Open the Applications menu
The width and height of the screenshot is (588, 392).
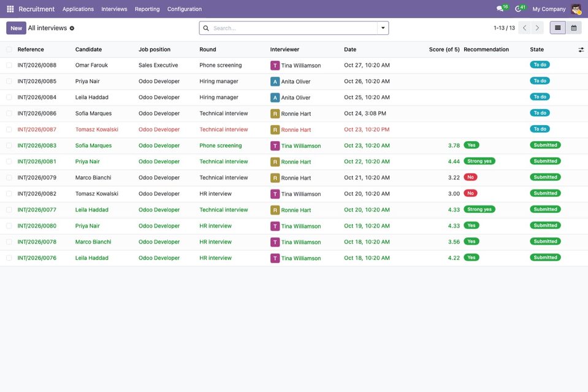(78, 9)
